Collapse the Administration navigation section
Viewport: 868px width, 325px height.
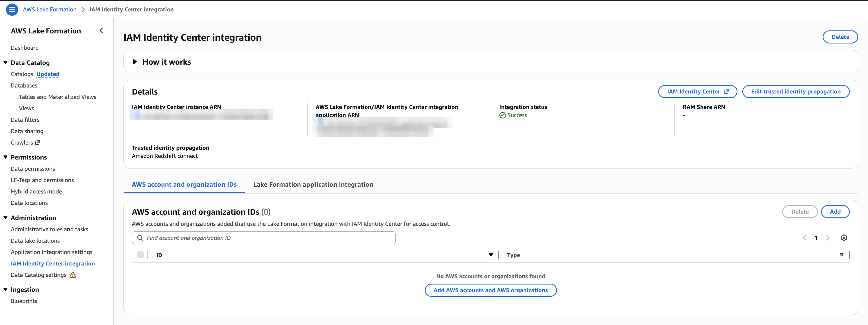point(5,218)
